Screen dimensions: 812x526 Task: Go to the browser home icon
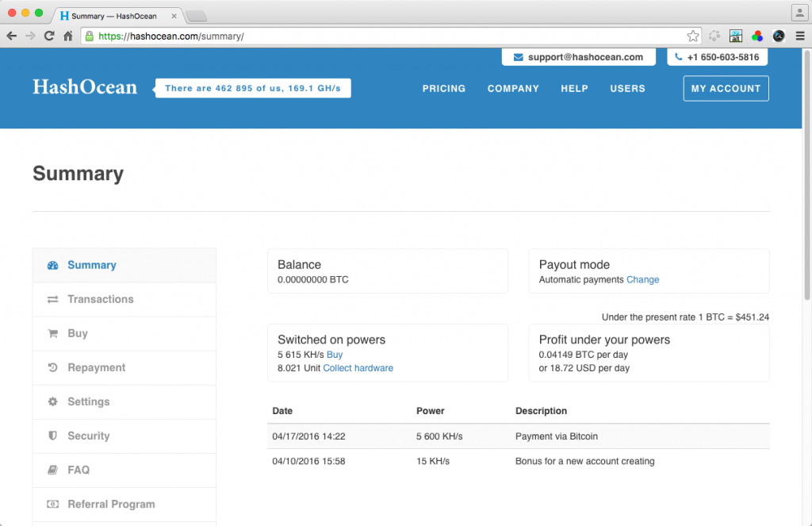[x=68, y=36]
